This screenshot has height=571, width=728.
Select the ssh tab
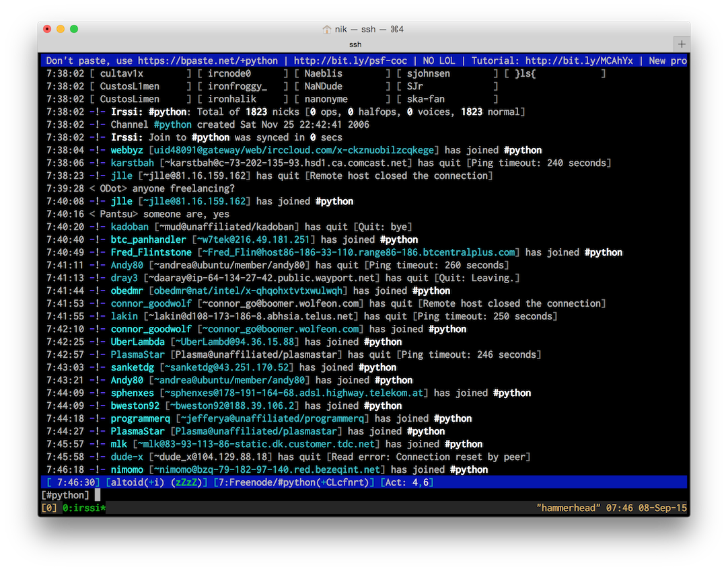355,44
